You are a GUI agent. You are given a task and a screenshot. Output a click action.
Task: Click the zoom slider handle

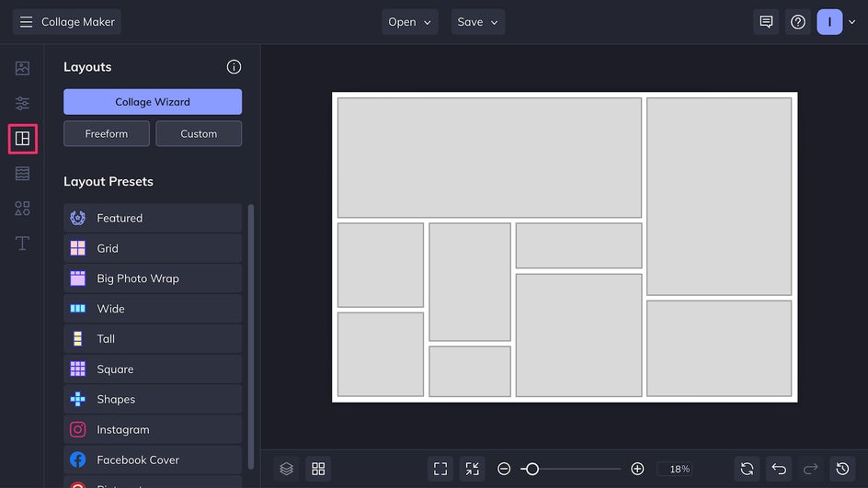[532, 470]
